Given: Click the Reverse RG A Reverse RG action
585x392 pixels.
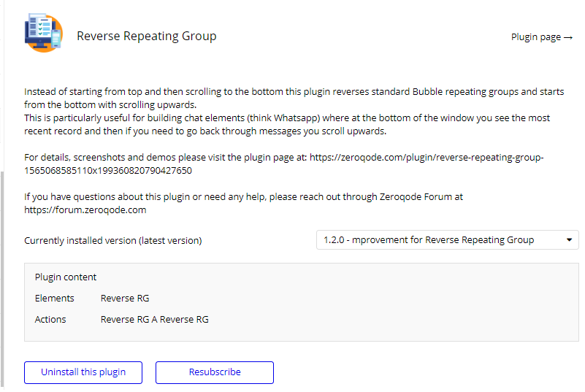Looking at the screenshot, I should tap(154, 320).
